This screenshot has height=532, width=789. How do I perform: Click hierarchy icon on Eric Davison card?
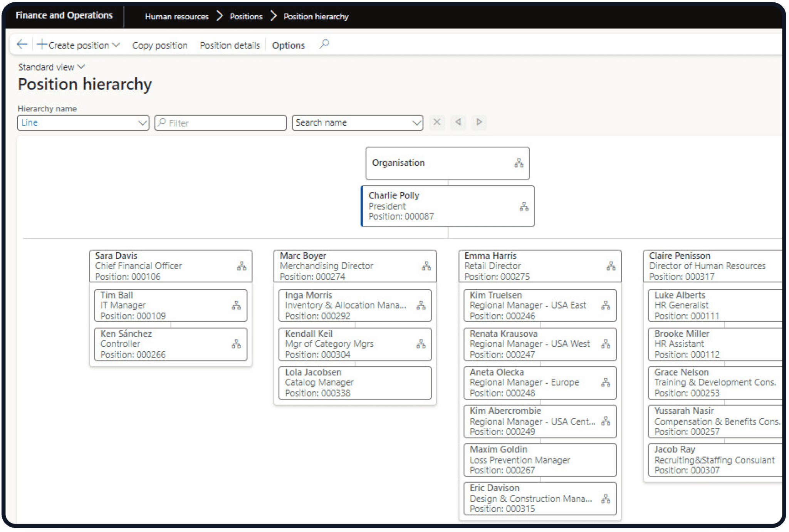(x=606, y=499)
